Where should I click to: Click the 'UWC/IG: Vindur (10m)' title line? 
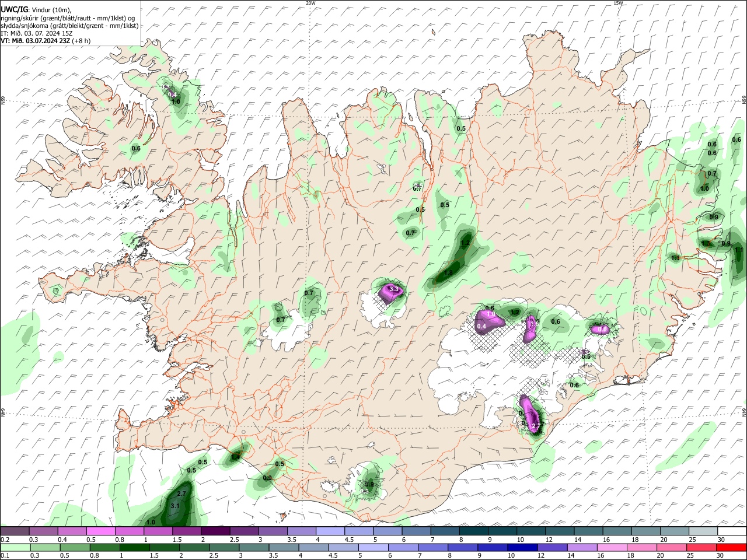click(x=36, y=10)
